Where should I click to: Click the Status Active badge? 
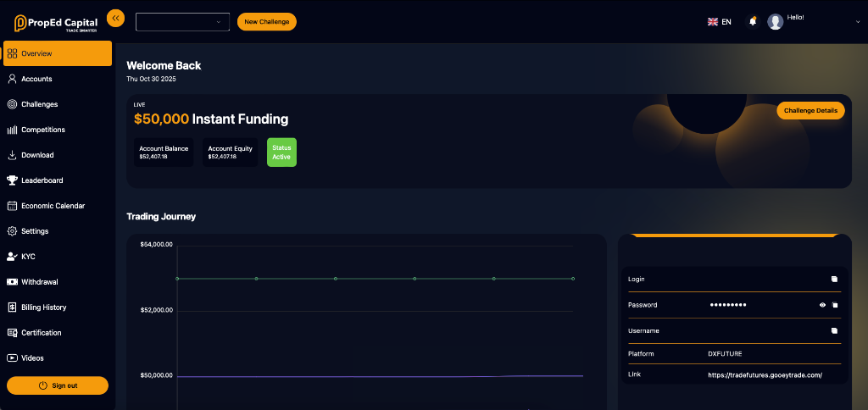[281, 152]
